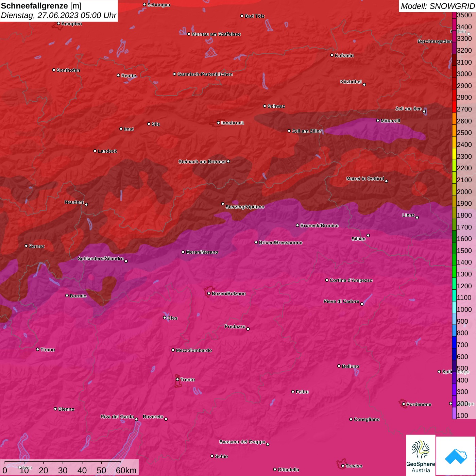Click the Mittersill location dot

click(378, 120)
